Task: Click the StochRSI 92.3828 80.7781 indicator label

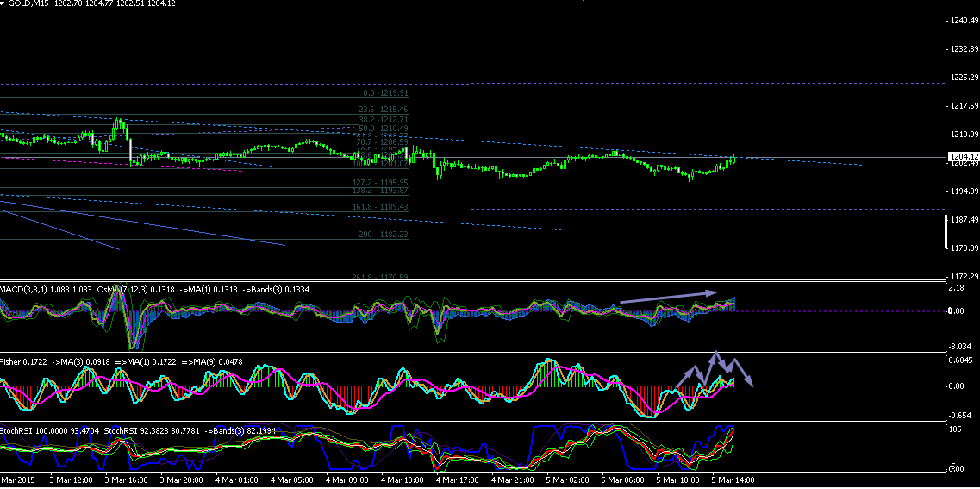Action: [153, 431]
